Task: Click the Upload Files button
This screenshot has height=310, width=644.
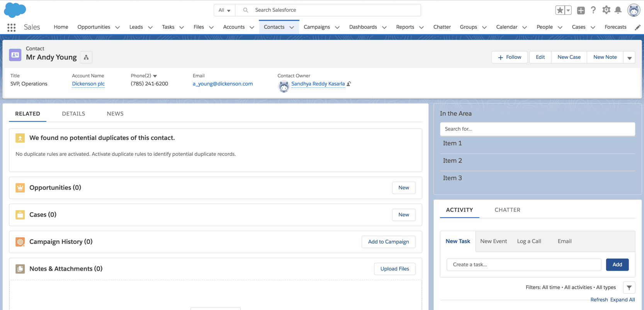Action: point(394,269)
